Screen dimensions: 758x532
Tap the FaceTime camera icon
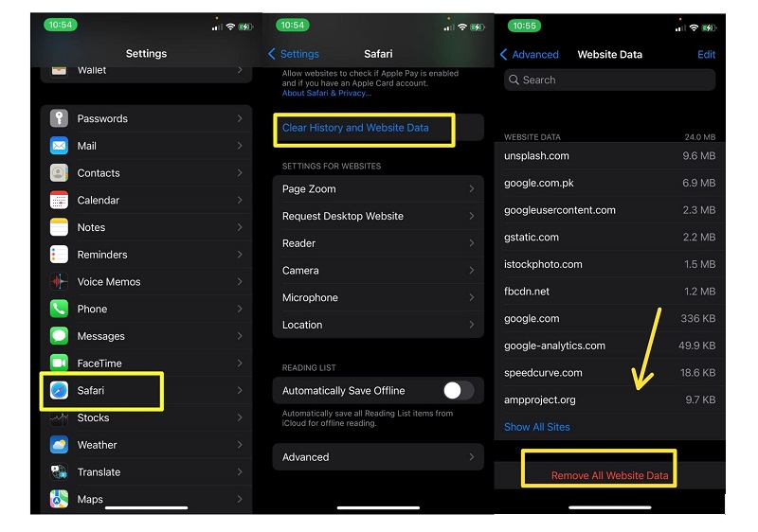point(59,363)
